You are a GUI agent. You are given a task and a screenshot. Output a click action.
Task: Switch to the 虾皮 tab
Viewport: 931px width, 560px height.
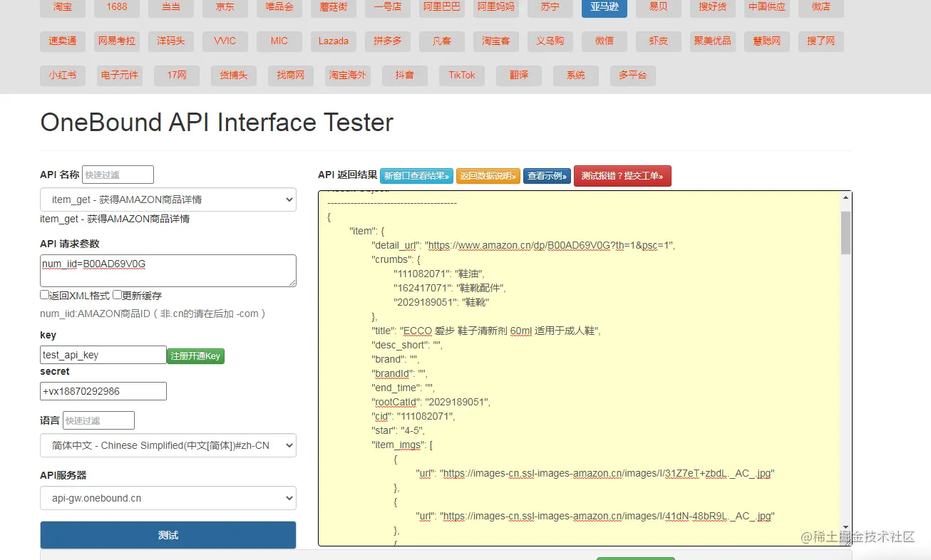pyautogui.click(x=659, y=41)
